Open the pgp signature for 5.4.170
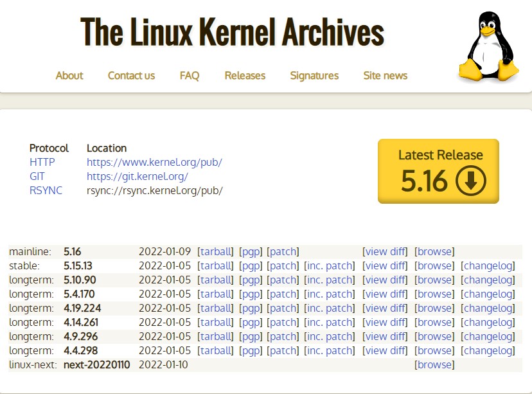This screenshot has width=532, height=394. coord(251,294)
